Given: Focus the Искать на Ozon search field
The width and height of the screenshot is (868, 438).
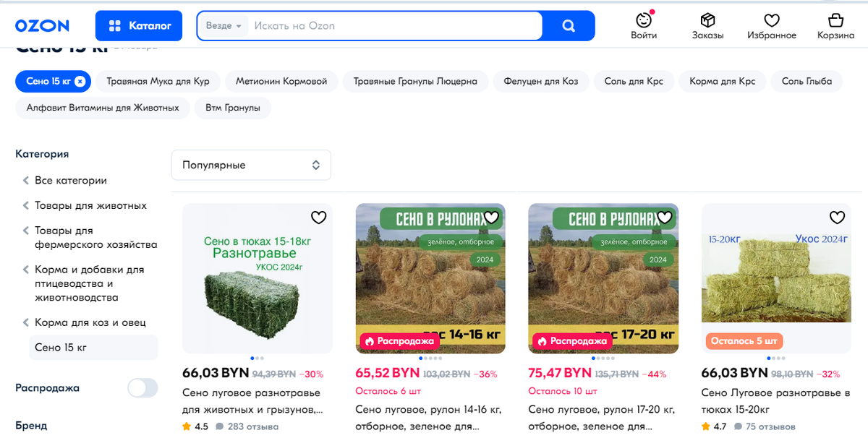Looking at the screenshot, I should point(395,26).
